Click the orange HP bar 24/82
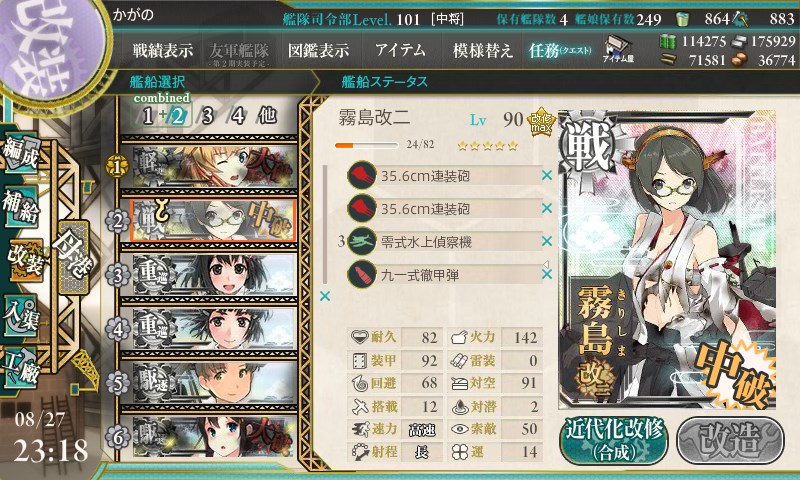The height and width of the screenshot is (480, 800). click(366, 146)
